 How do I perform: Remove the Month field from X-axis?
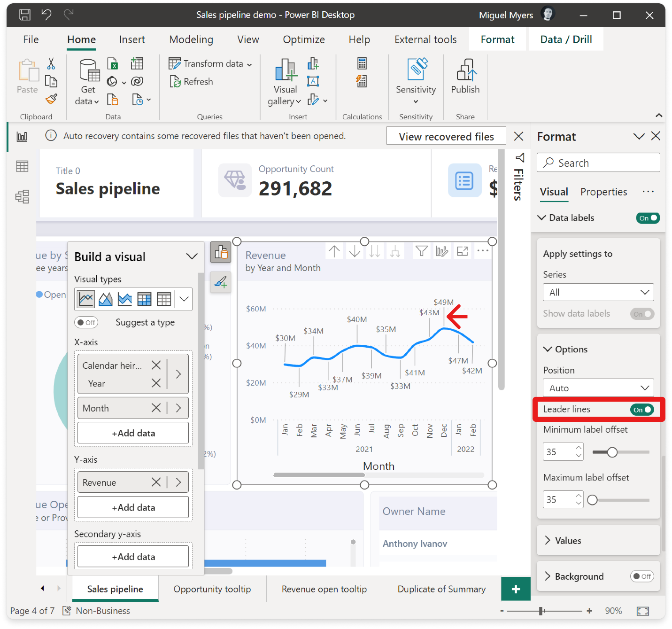[x=156, y=408]
